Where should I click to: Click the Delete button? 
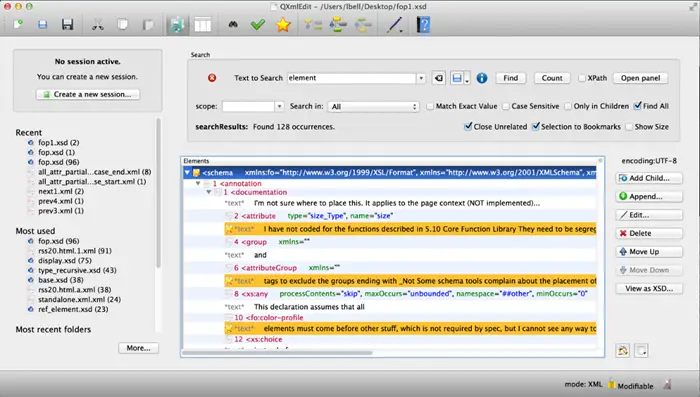click(649, 233)
